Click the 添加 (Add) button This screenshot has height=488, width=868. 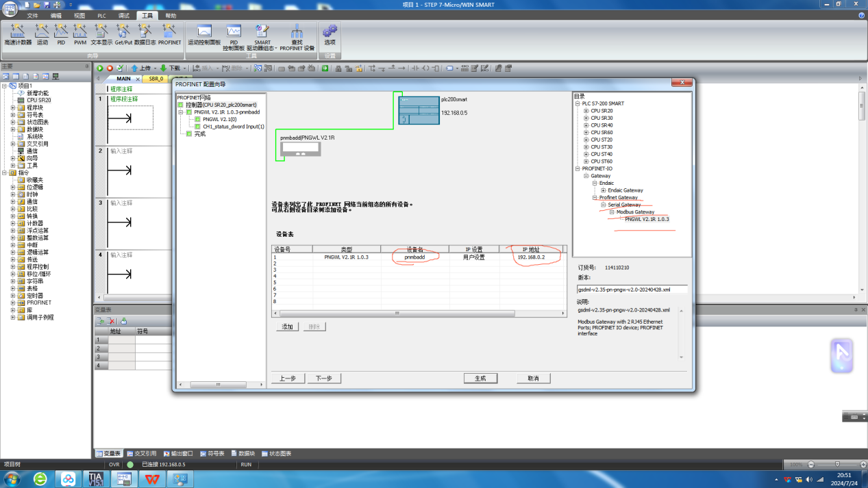tap(288, 326)
